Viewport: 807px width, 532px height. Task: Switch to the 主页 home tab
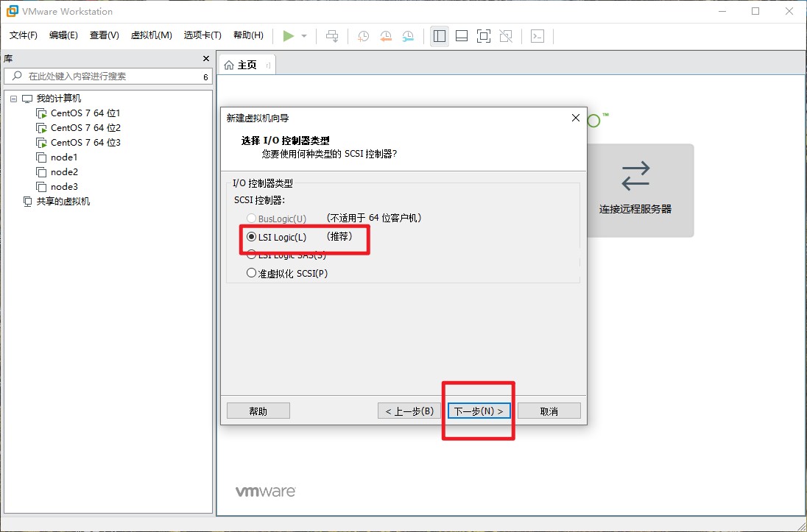[247, 65]
